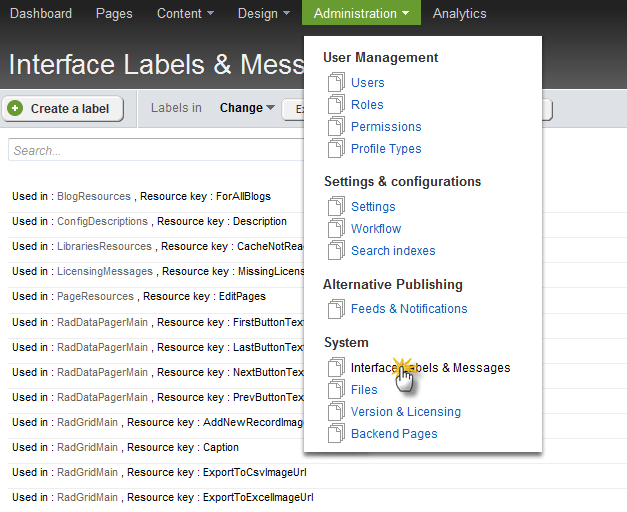Click the PageResources link
The width and height of the screenshot is (627, 512).
pyautogui.click(x=95, y=296)
